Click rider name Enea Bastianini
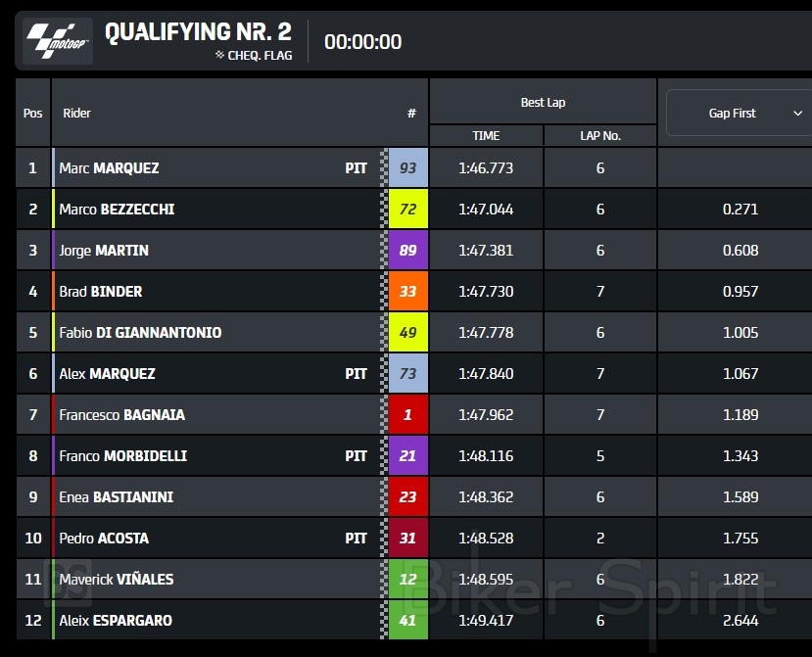 116,497
